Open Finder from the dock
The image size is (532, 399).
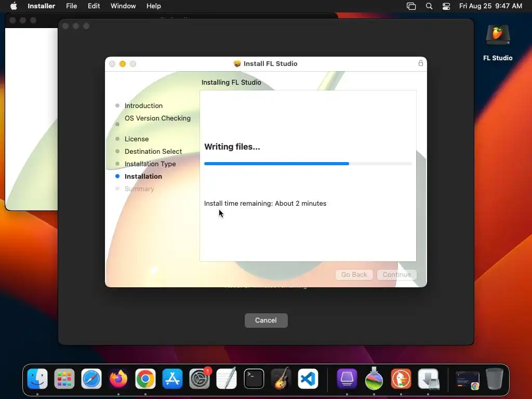click(x=37, y=379)
